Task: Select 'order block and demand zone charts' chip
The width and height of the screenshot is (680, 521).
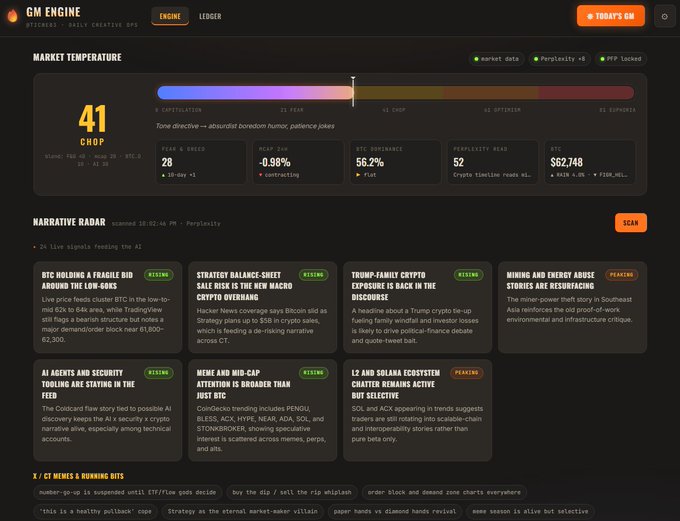Action: tap(444, 492)
